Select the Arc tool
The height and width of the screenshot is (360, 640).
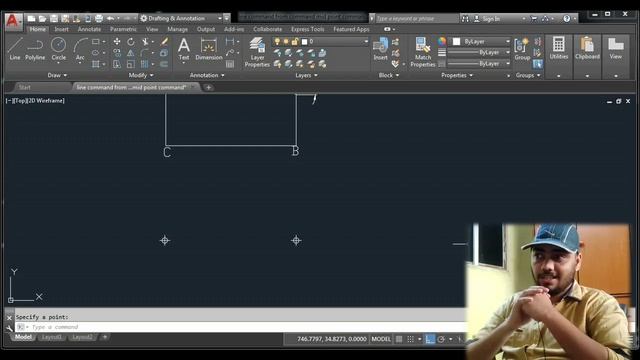[80, 49]
